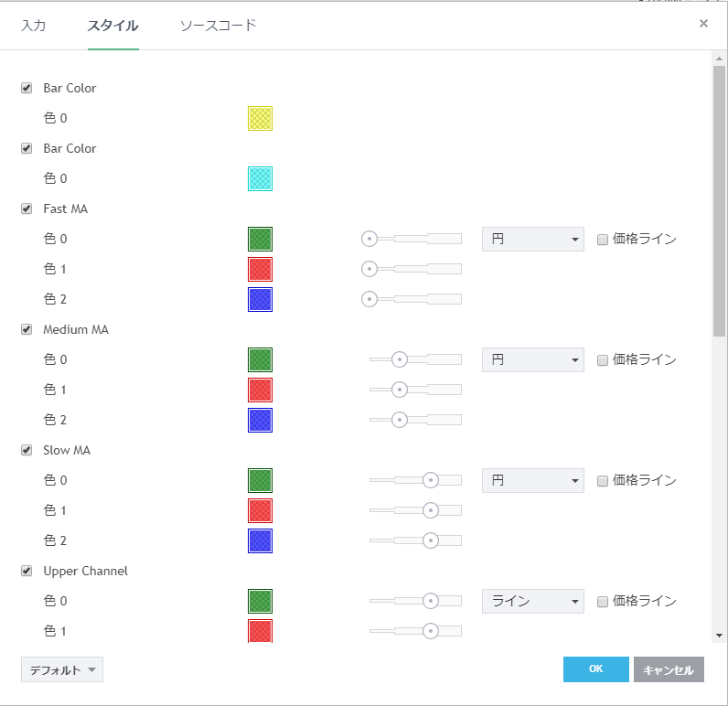Open the cyan Bar Color swatch
The height and width of the screenshot is (706, 728).
[x=260, y=178]
